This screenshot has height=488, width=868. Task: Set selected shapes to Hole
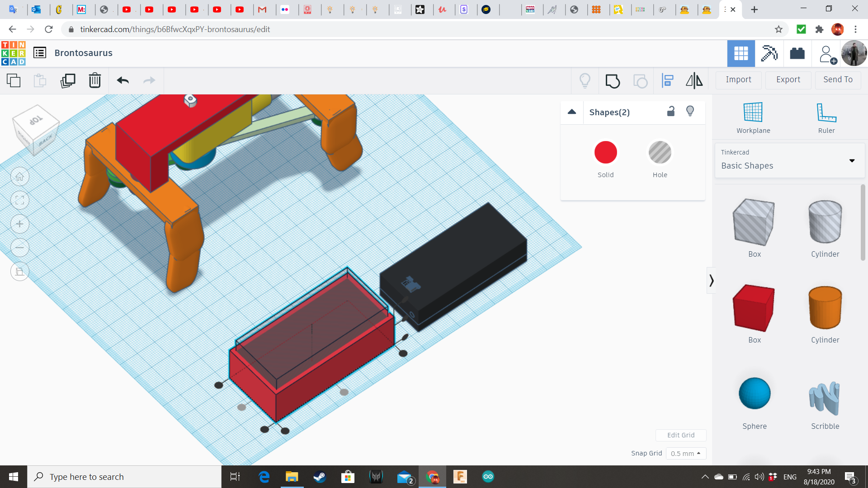click(x=660, y=153)
